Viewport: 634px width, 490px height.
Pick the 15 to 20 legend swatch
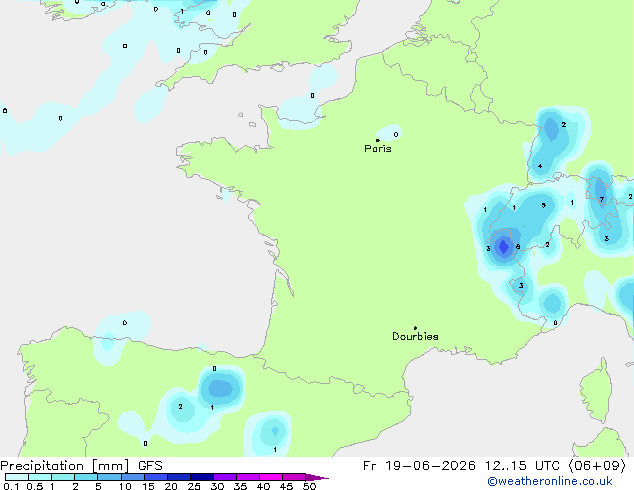pos(156,477)
